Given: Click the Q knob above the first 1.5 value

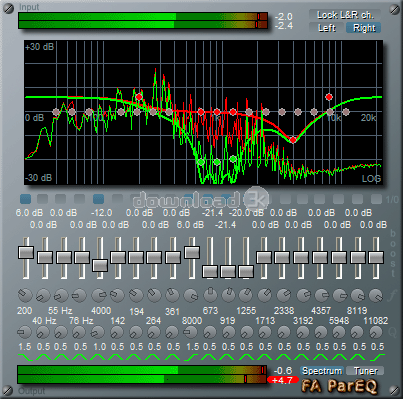Looking at the screenshot, I should (x=24, y=332).
